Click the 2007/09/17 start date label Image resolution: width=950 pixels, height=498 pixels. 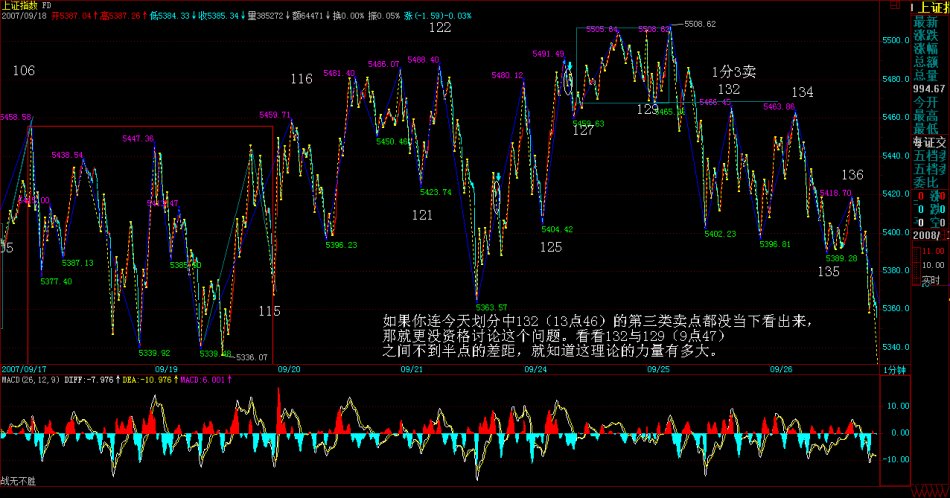(x=26, y=369)
